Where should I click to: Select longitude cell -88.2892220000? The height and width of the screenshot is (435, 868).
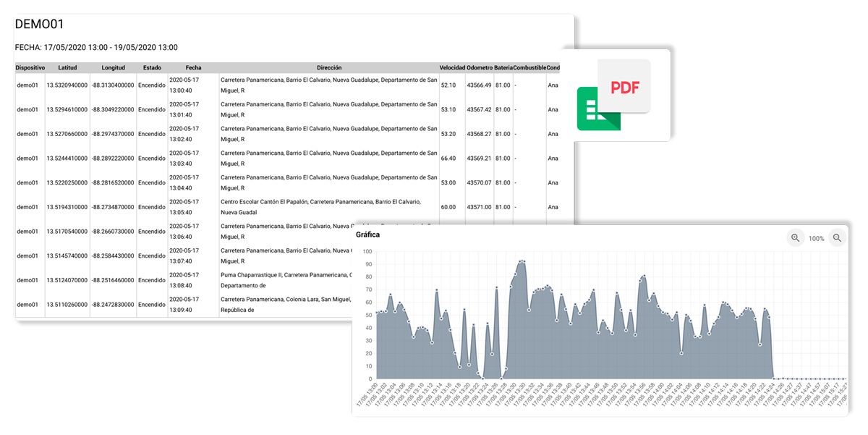click(x=113, y=159)
